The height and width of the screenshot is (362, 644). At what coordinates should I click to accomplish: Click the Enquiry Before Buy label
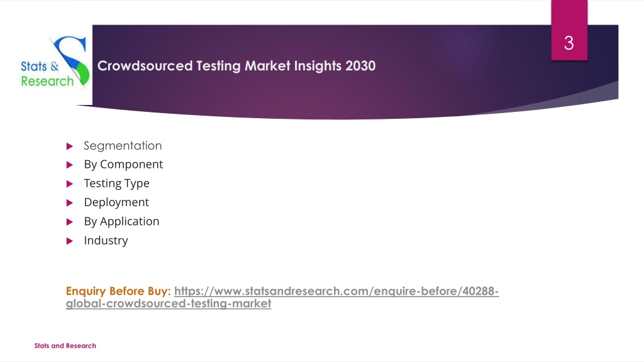point(118,291)
